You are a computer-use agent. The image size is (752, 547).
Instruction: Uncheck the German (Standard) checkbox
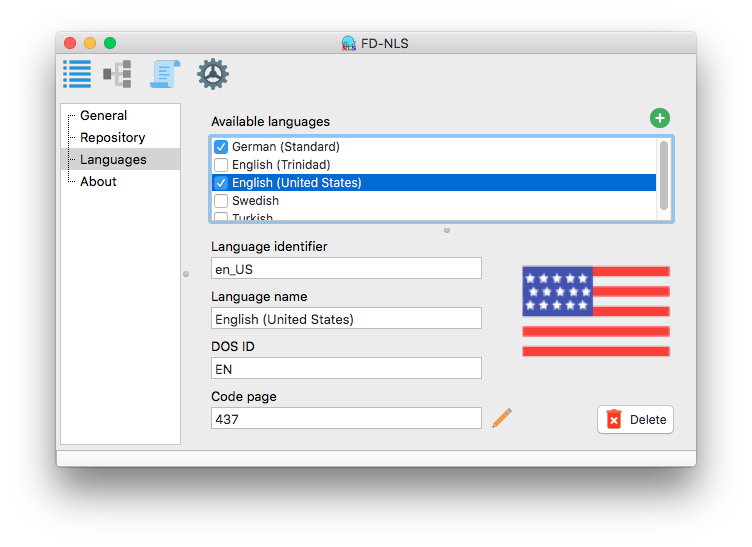click(x=221, y=147)
